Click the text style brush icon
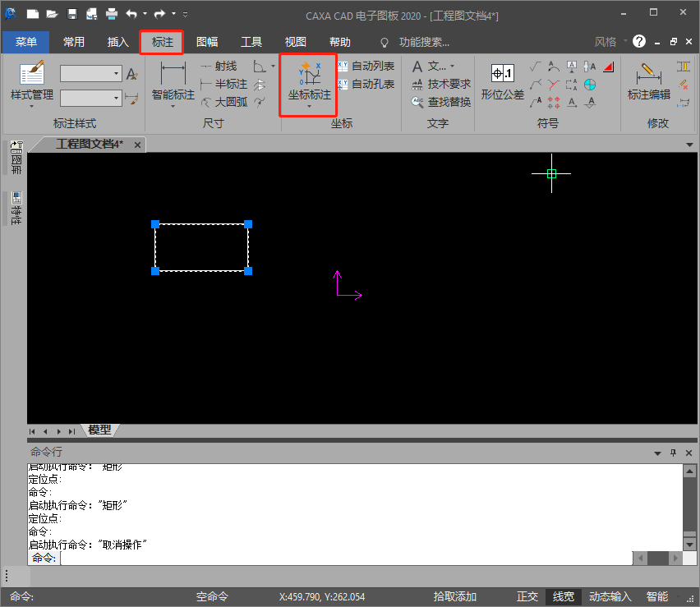This screenshot has width=700, height=607. pyautogui.click(x=132, y=73)
